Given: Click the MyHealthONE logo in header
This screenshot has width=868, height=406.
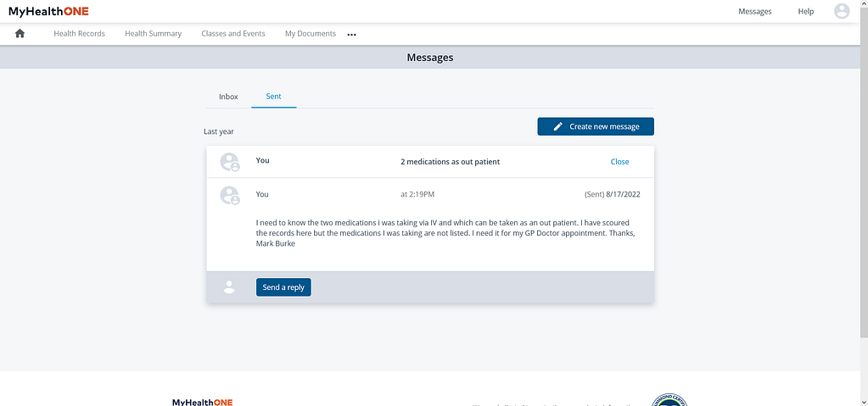Looking at the screenshot, I should (x=48, y=11).
